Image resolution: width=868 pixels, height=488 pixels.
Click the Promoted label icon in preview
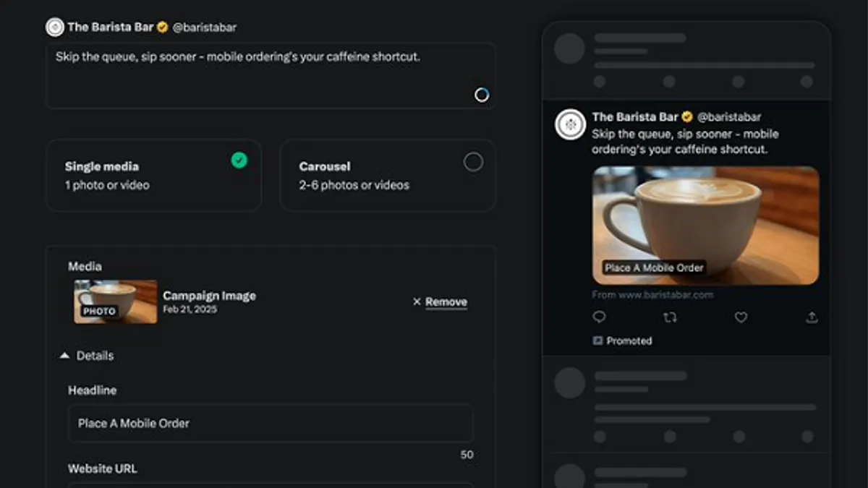point(597,341)
